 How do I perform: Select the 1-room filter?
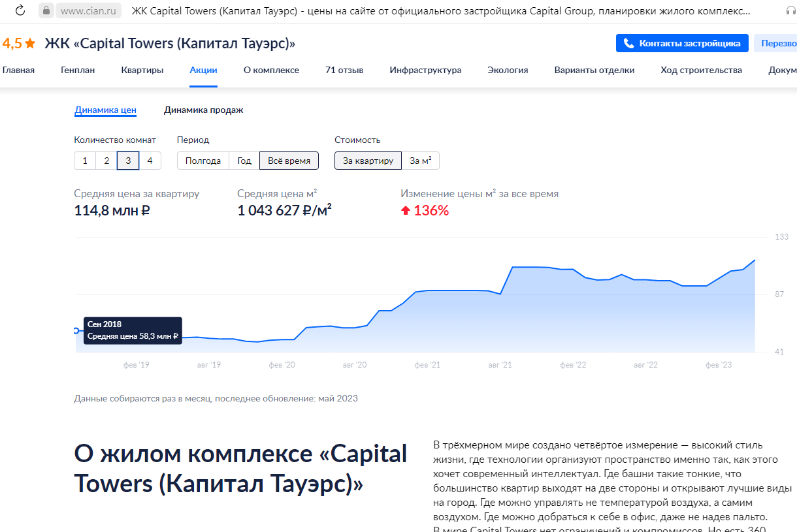[x=85, y=160]
